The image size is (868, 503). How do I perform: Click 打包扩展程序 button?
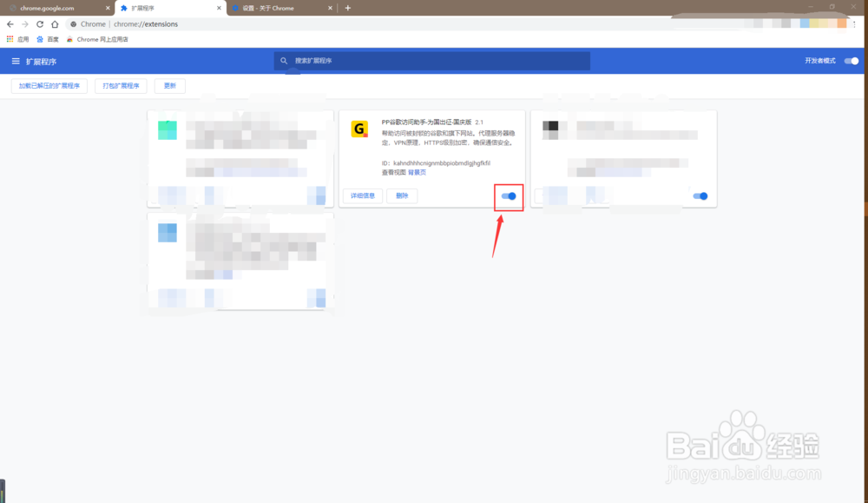click(x=121, y=86)
